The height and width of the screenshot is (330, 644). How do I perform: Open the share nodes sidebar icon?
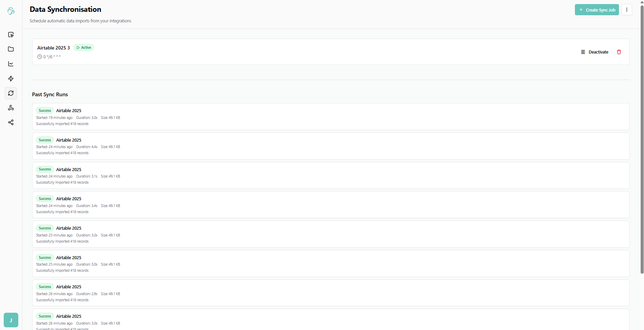pos(11,122)
